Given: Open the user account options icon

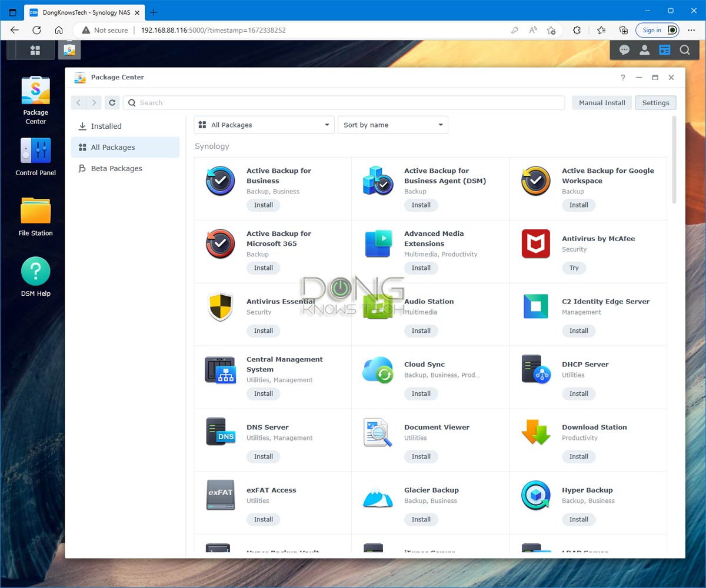Looking at the screenshot, I should [644, 51].
